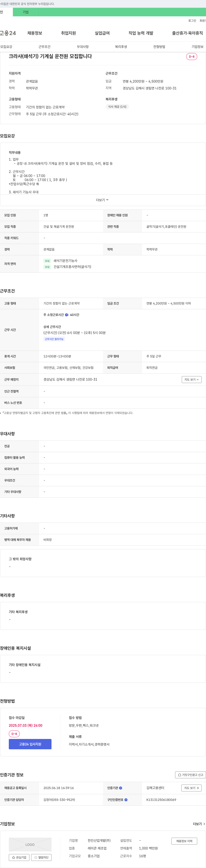Click the blue question icon beside 주 소정근로시간

67,315
